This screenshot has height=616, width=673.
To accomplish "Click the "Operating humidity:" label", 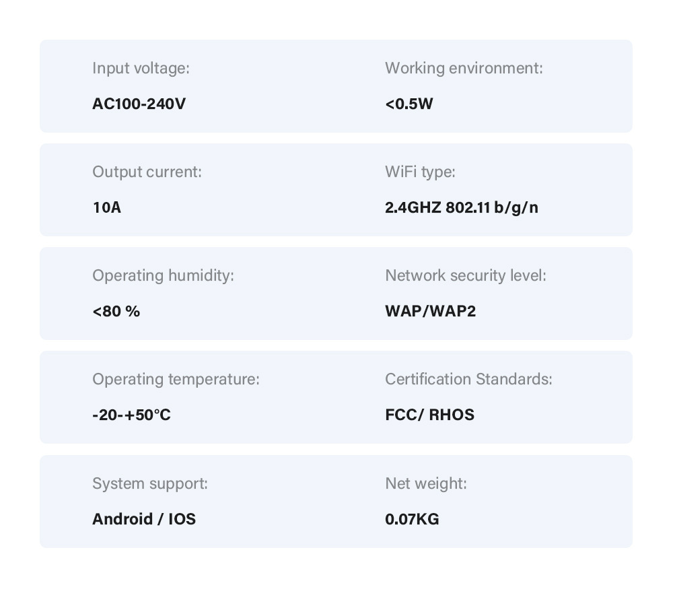I will pos(163,275).
